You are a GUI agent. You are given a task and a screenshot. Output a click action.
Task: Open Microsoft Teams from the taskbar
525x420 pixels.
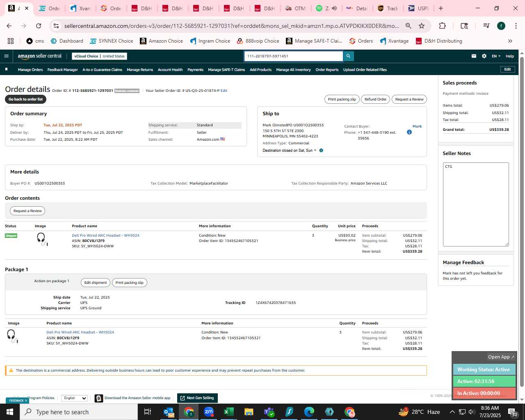269,412
